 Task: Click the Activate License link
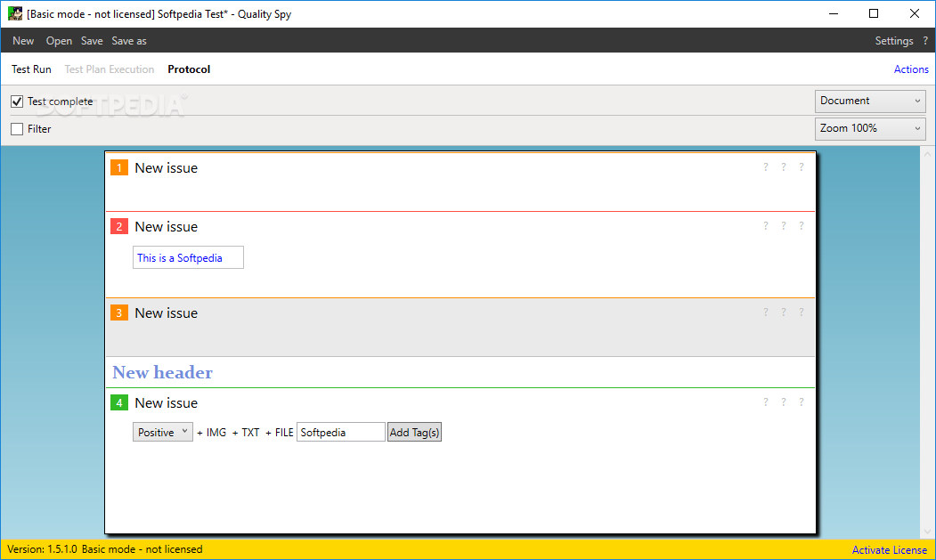889,550
